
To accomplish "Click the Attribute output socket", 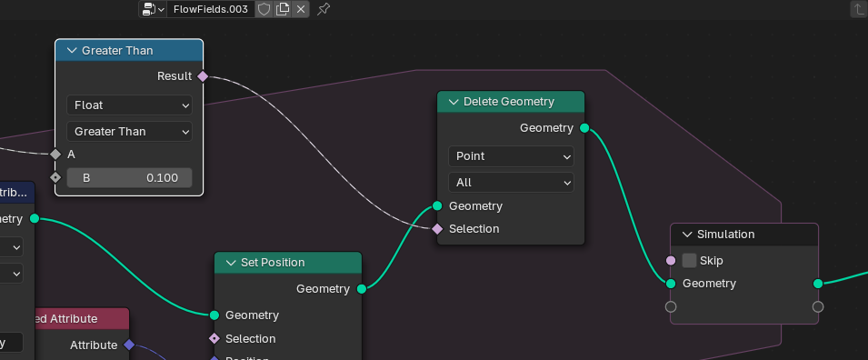I will coord(129,345).
